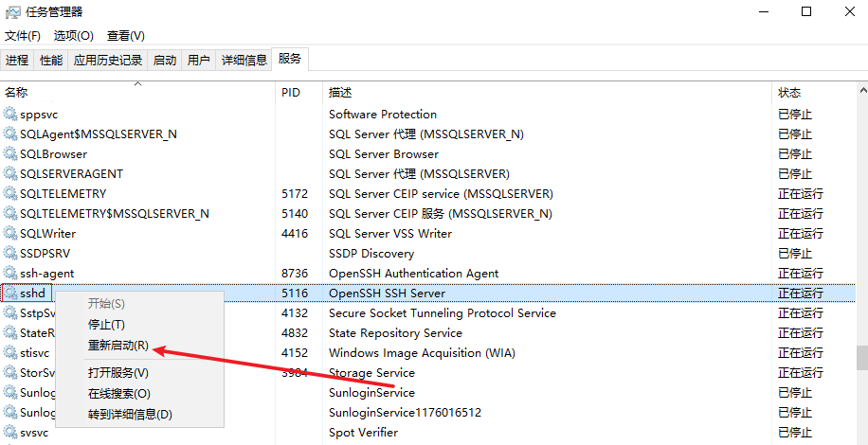
Task: Click the vertical scrollbar thumb
Action: pyautogui.click(x=861, y=357)
